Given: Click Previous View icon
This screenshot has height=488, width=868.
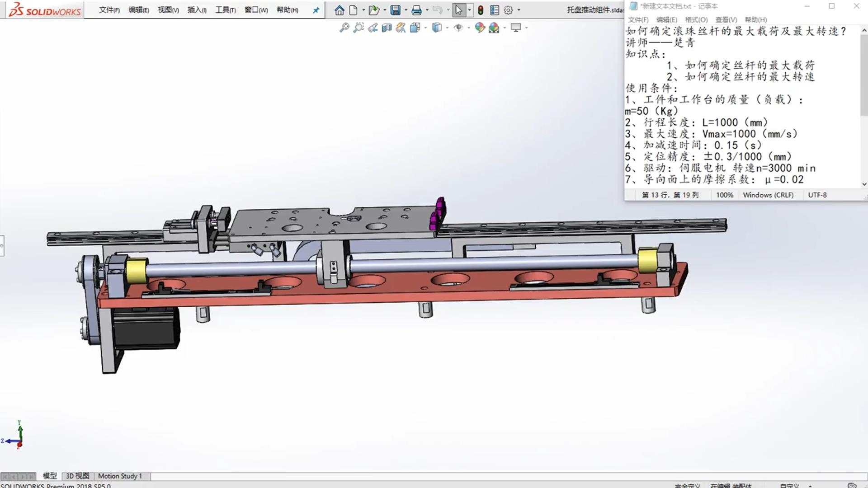Looking at the screenshot, I should coord(373,28).
